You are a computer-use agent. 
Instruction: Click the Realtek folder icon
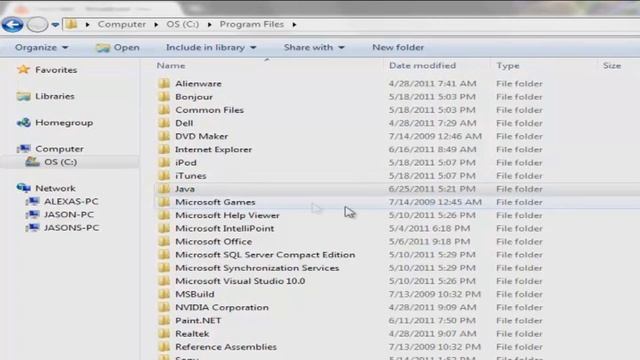pyautogui.click(x=164, y=333)
